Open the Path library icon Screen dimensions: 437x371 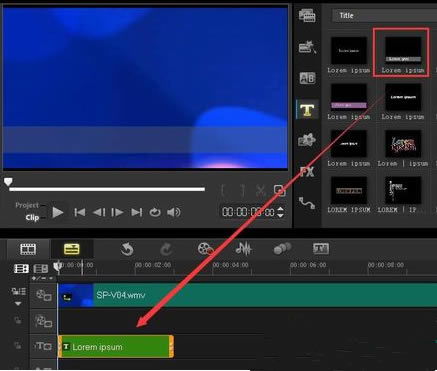pos(307,203)
